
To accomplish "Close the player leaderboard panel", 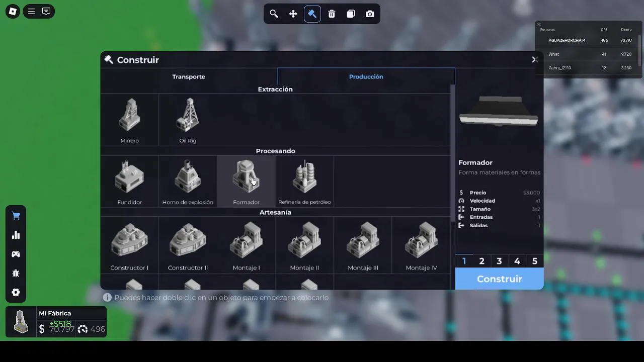I will [x=539, y=25].
